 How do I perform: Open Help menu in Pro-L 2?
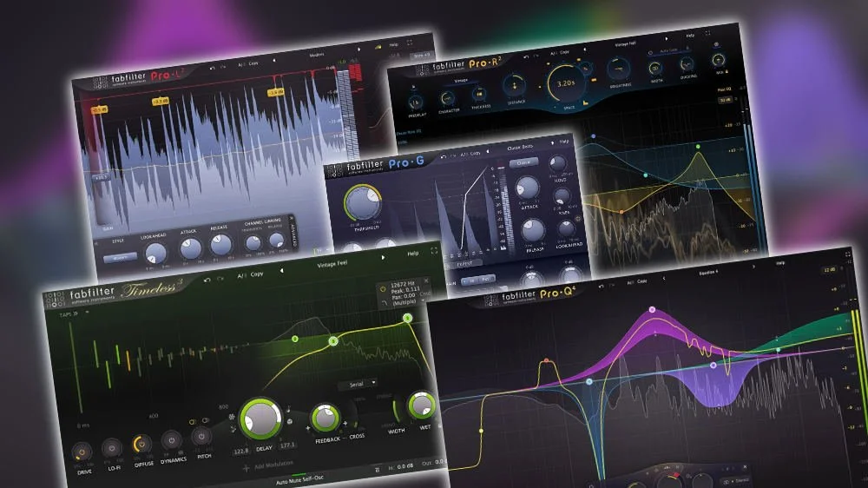tap(393, 45)
